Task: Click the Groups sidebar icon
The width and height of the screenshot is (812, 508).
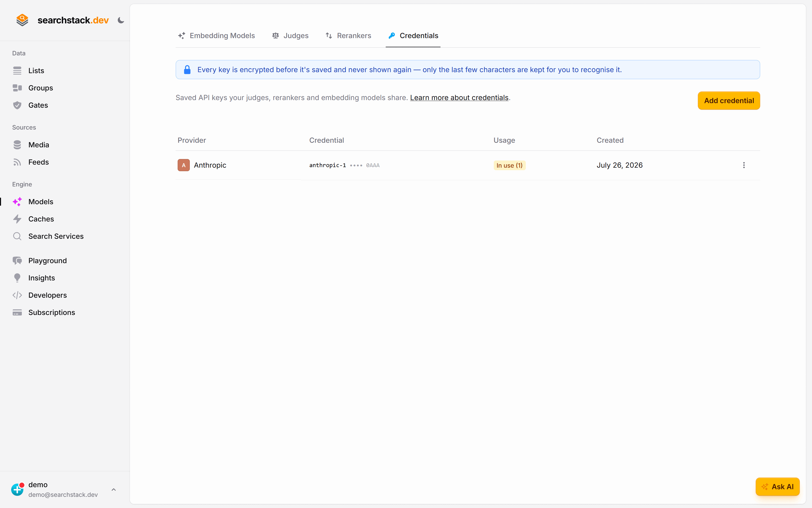Action: click(17, 88)
